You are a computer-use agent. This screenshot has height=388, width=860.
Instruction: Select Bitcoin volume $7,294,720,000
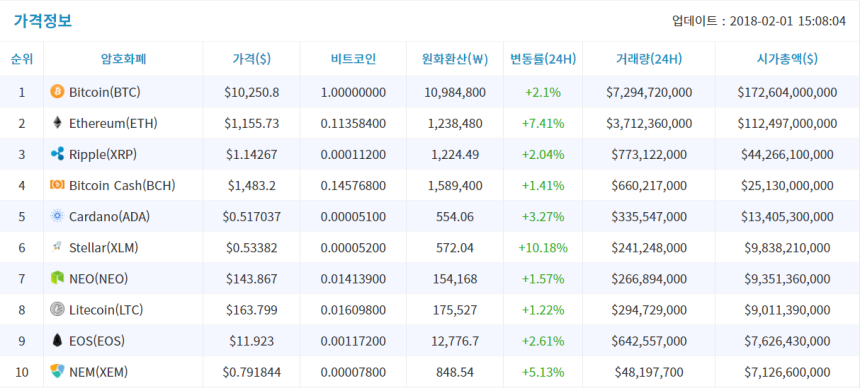(x=649, y=92)
